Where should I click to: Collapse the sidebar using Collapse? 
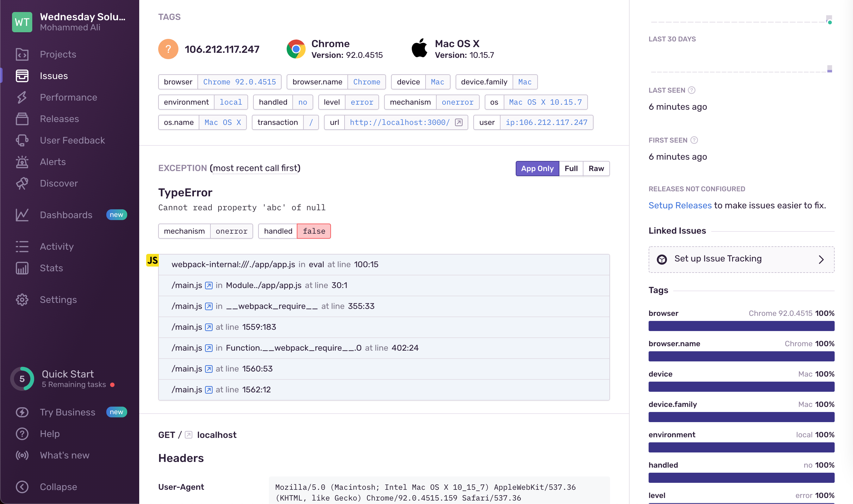click(58, 487)
